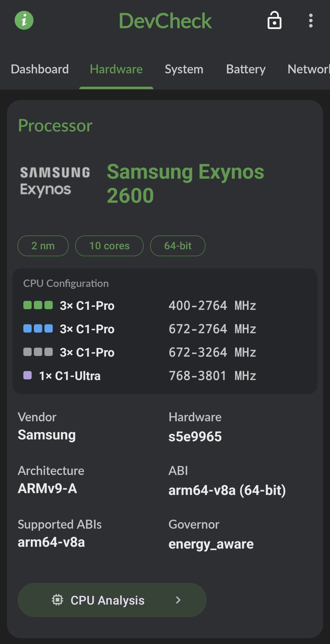Tap the Samsung Exynos logo
This screenshot has height=644, width=330.
pos(55,181)
